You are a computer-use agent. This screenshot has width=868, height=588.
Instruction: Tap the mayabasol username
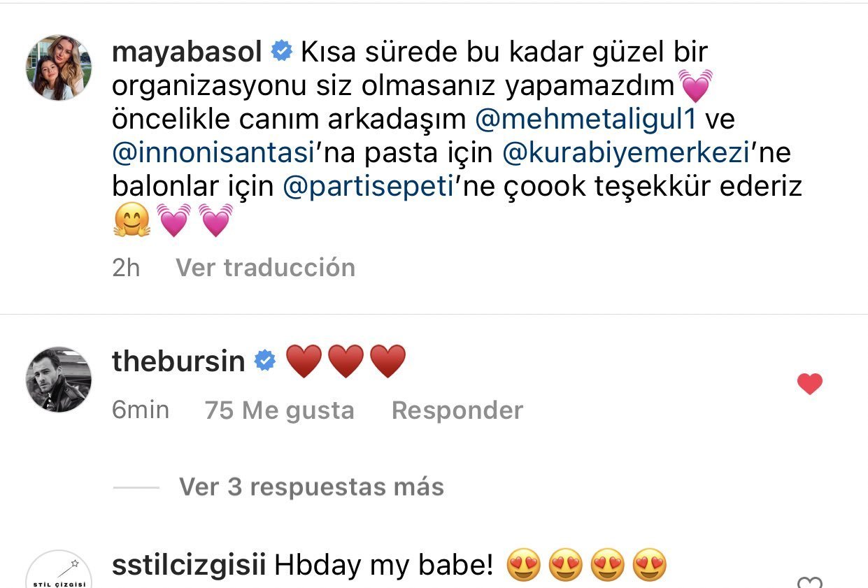(x=187, y=52)
